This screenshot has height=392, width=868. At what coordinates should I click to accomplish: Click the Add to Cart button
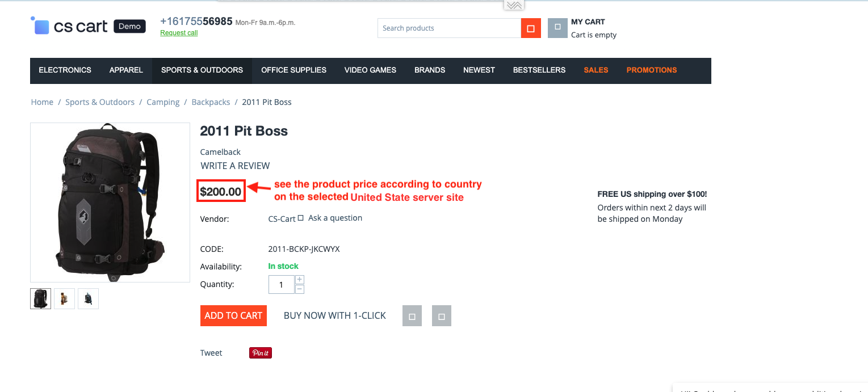[233, 315]
